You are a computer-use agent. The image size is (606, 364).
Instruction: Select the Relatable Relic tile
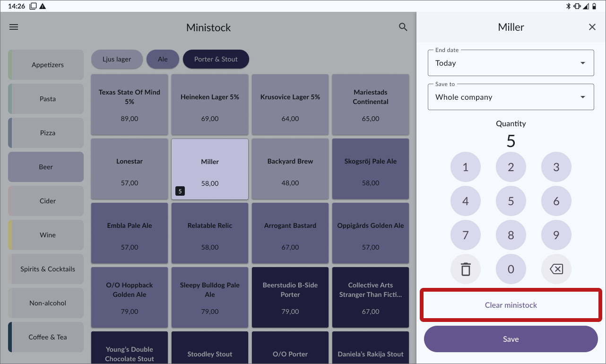(210, 233)
